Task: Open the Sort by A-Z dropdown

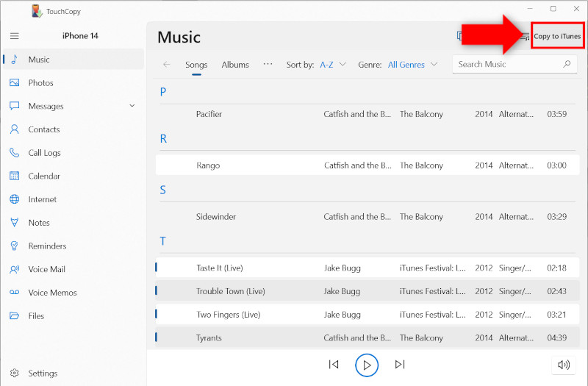Action: point(333,65)
